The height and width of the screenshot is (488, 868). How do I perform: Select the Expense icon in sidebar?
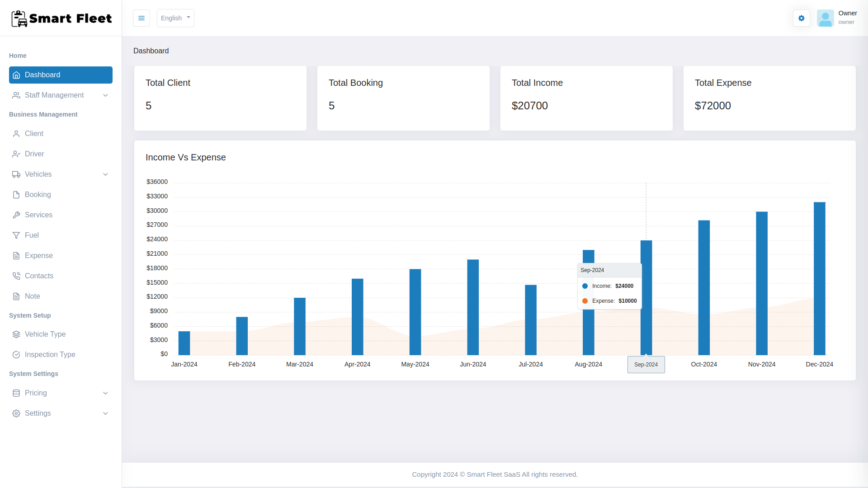pos(16,256)
